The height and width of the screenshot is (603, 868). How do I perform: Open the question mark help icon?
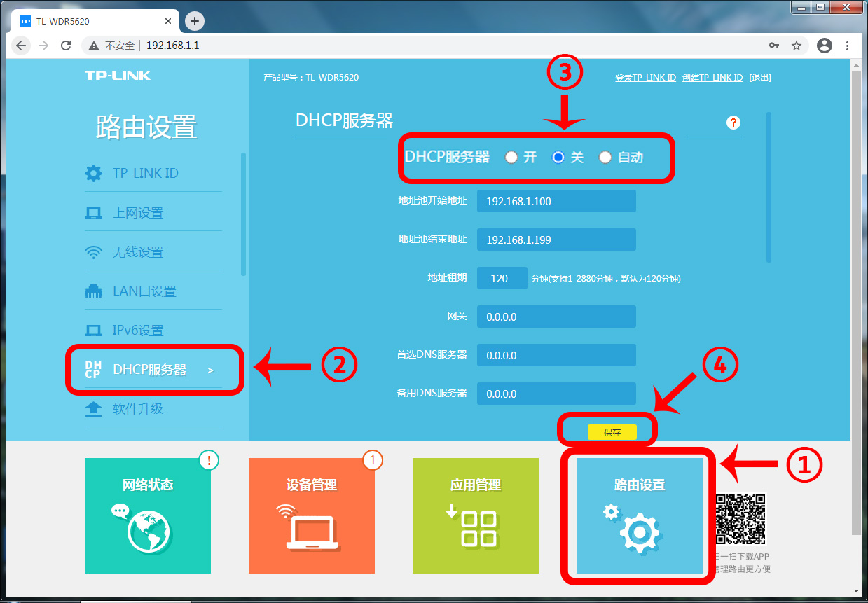(733, 123)
